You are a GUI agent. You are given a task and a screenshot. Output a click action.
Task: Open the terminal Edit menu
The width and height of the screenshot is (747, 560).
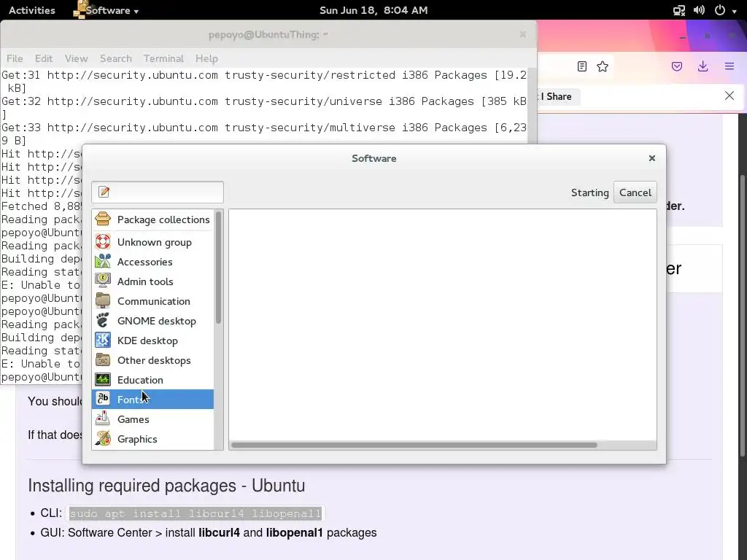click(43, 58)
